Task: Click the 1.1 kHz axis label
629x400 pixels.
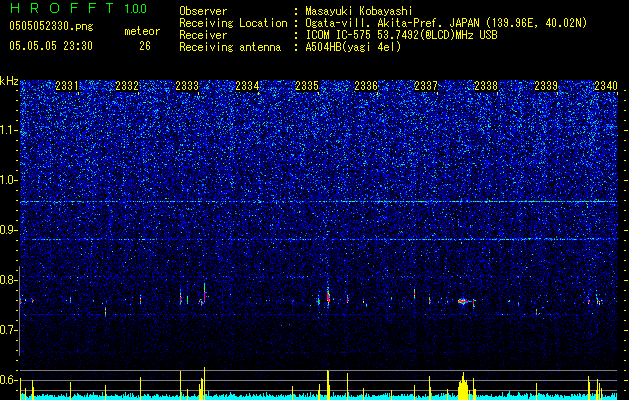Action: [9, 130]
